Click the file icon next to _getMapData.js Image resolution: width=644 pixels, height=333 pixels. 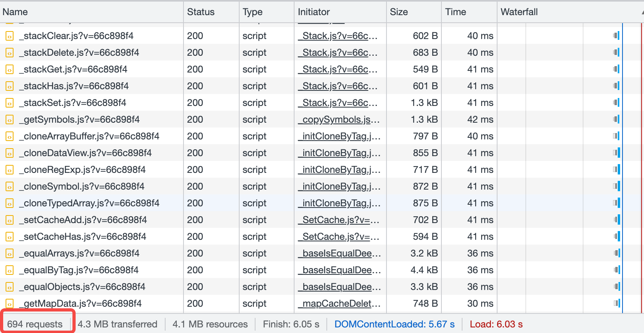(x=10, y=304)
